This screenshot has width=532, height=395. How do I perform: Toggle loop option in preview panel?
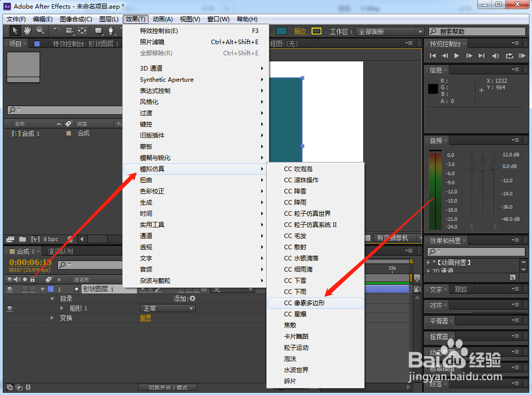[x=509, y=55]
